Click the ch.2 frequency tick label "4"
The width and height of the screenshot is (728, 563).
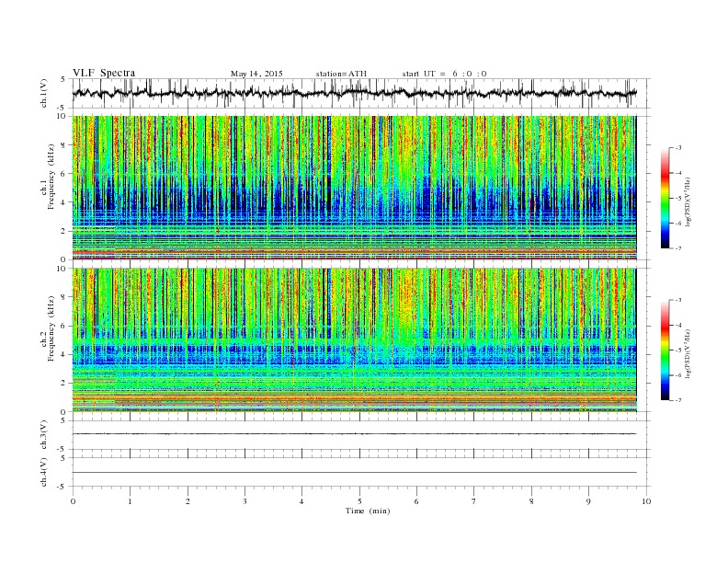point(64,355)
